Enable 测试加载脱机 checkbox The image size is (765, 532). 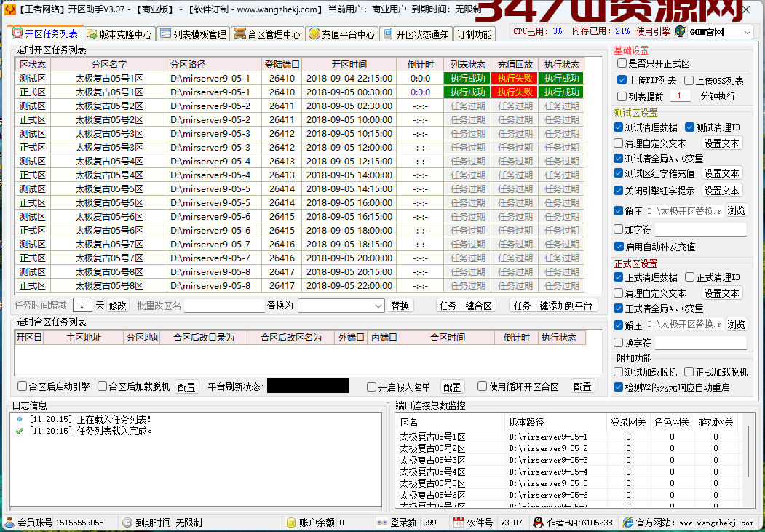[x=618, y=372]
